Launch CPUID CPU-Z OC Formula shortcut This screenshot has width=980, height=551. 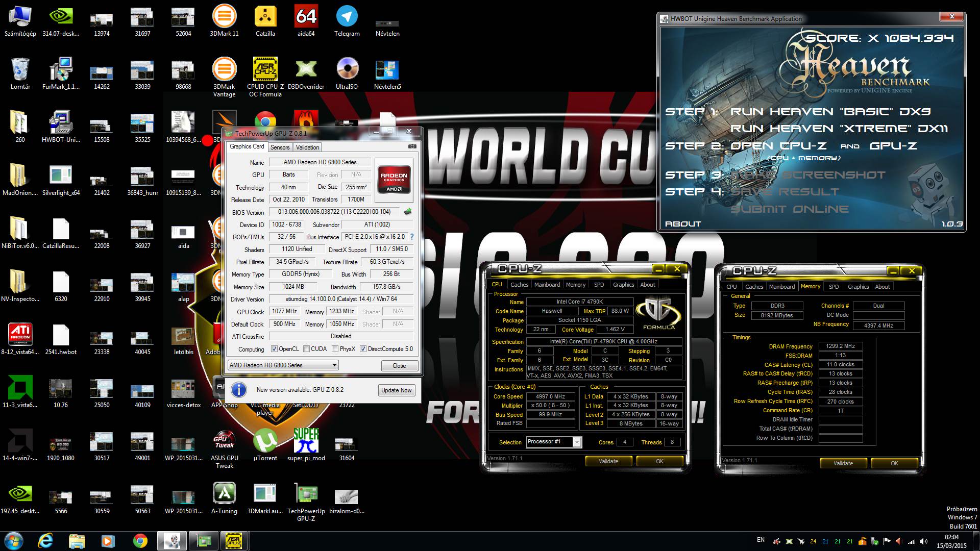pyautogui.click(x=265, y=77)
